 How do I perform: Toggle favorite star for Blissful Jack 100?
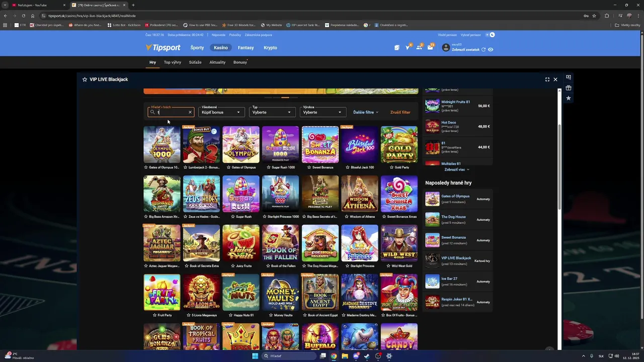pos(348,167)
